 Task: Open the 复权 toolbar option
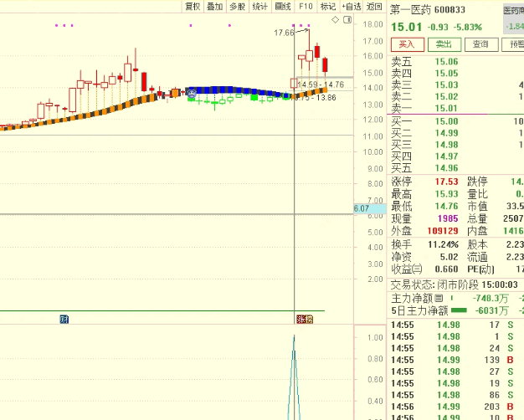[x=193, y=7]
